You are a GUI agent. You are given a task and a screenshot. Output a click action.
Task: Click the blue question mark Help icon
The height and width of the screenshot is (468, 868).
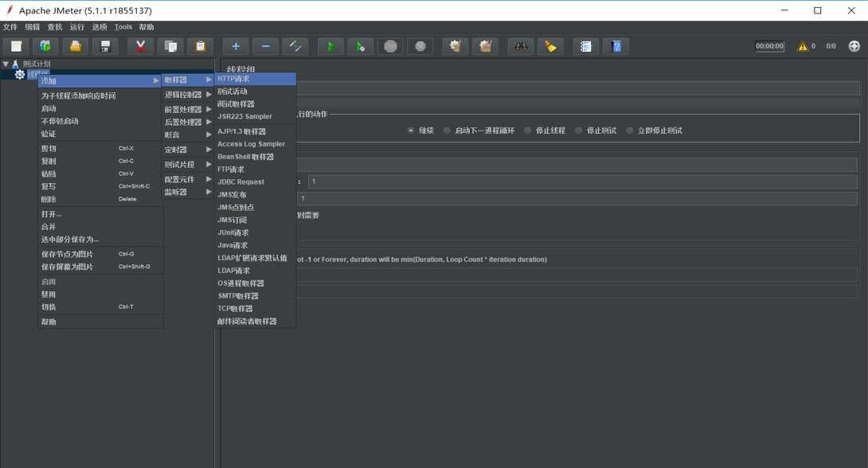(x=616, y=46)
